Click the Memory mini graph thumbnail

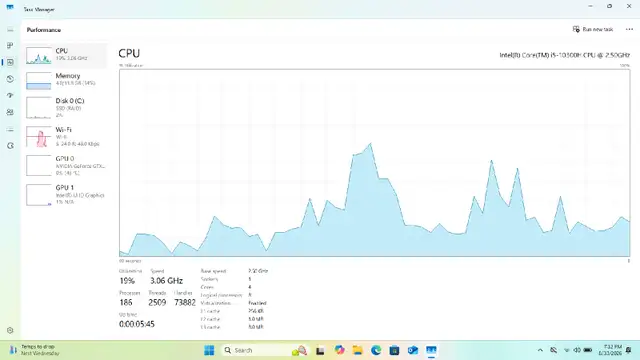(39, 81)
